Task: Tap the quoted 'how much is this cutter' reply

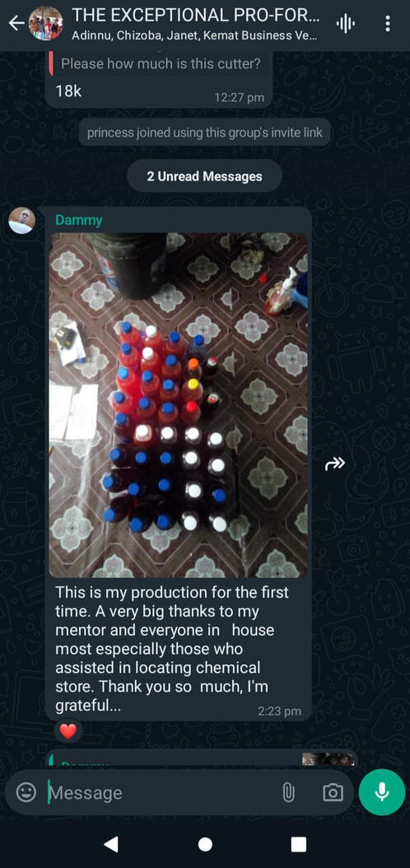Action: point(160,63)
